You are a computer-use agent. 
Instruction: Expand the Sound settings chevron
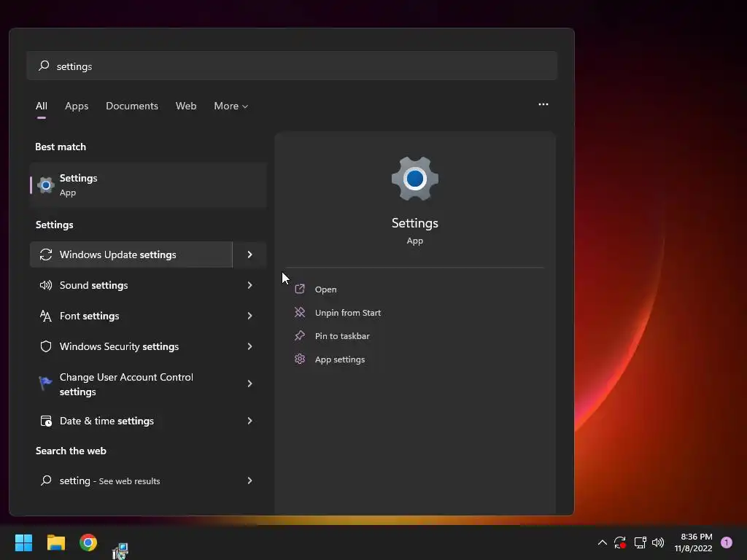click(249, 285)
